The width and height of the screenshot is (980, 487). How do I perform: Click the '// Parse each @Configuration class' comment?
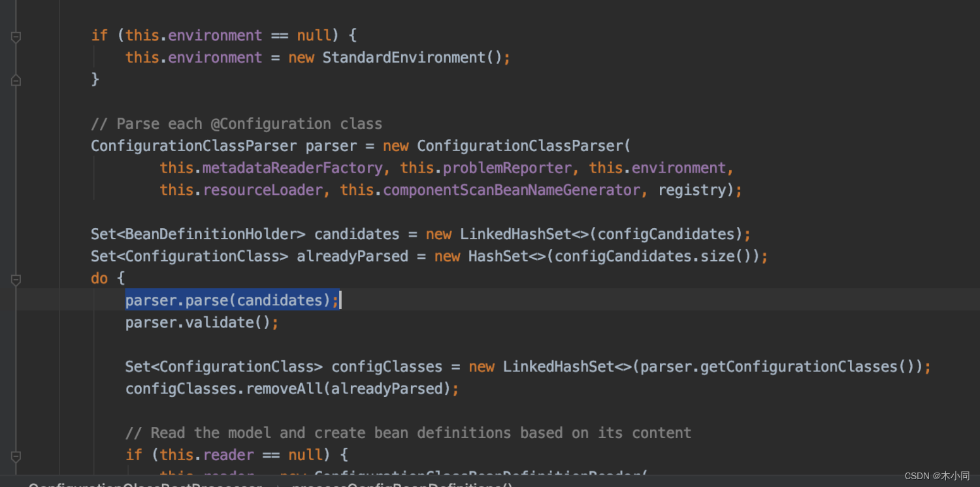point(237,124)
